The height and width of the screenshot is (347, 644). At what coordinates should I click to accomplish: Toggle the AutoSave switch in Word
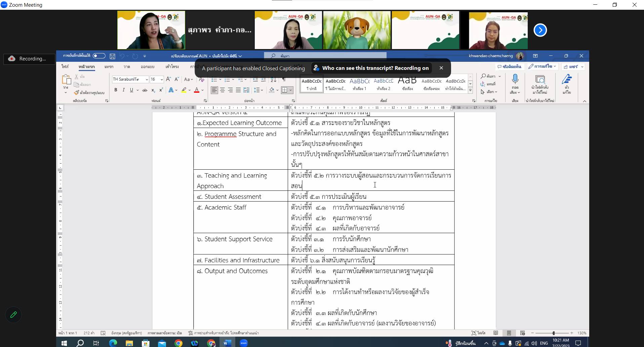tap(99, 56)
